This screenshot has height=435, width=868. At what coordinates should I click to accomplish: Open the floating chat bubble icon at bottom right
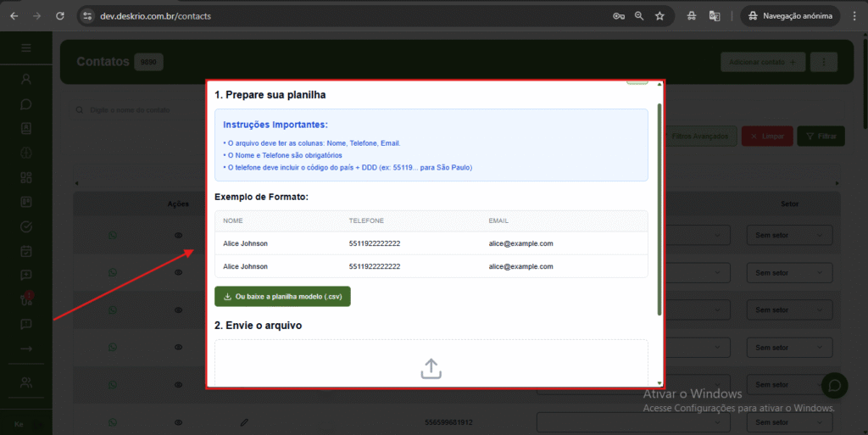click(834, 386)
